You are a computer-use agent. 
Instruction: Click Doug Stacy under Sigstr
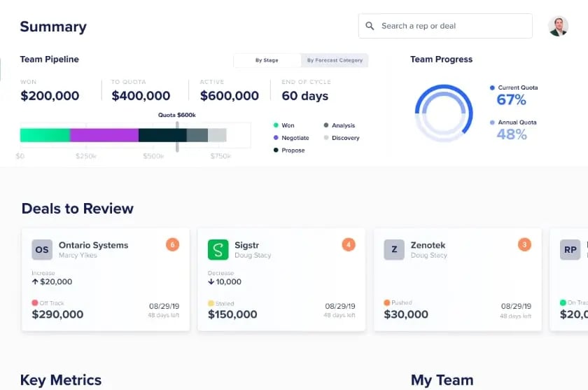(253, 256)
